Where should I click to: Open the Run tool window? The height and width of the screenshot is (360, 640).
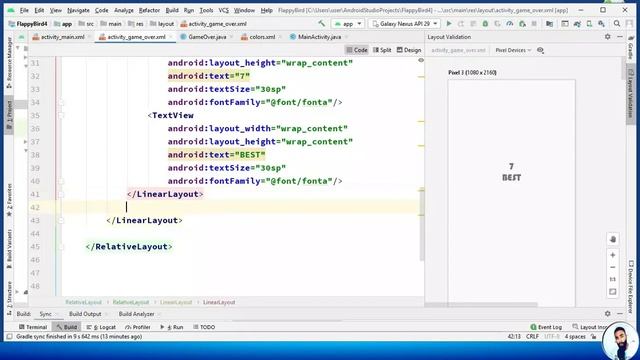172,327
